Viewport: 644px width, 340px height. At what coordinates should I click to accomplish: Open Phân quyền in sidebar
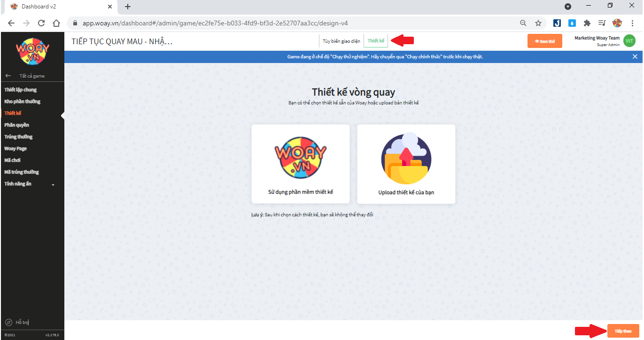click(17, 125)
